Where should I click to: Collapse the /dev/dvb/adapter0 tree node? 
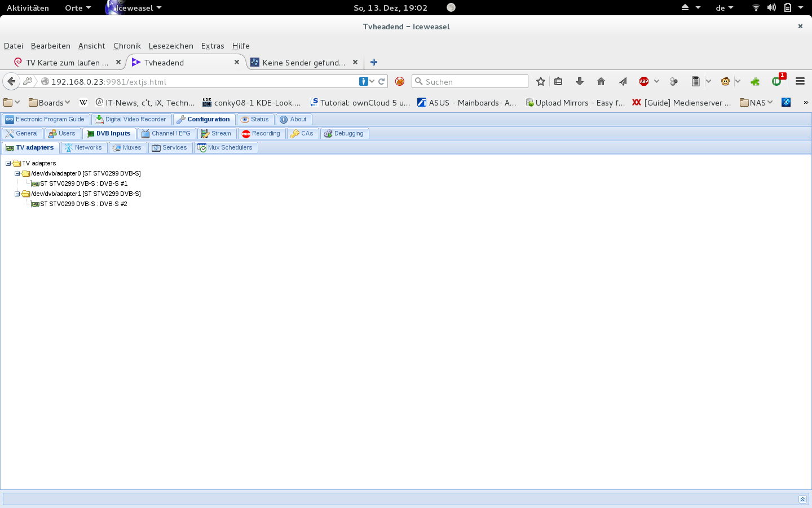17,173
